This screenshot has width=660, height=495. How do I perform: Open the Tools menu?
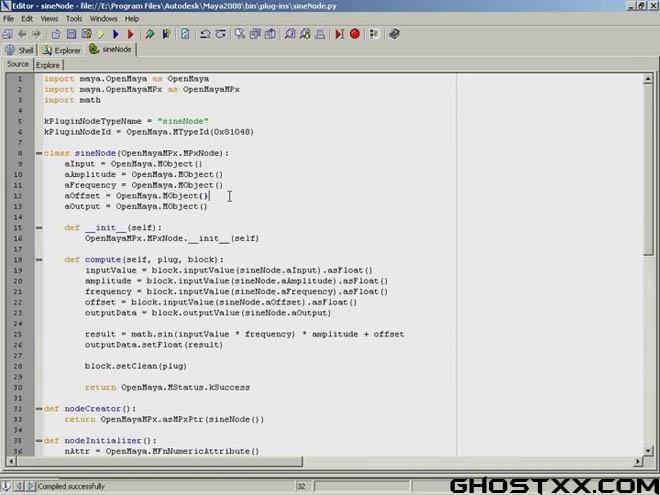click(74, 19)
